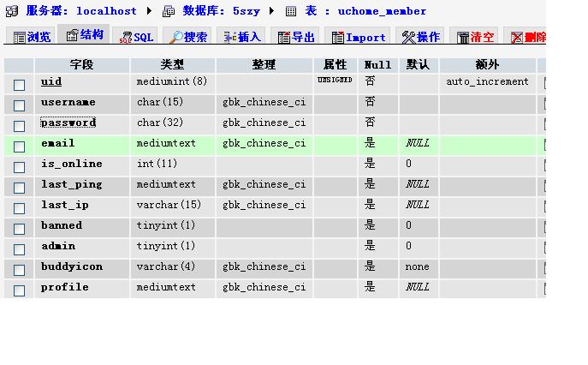Check the banned field checkbox
The height and width of the screenshot is (365, 588).
point(19,229)
